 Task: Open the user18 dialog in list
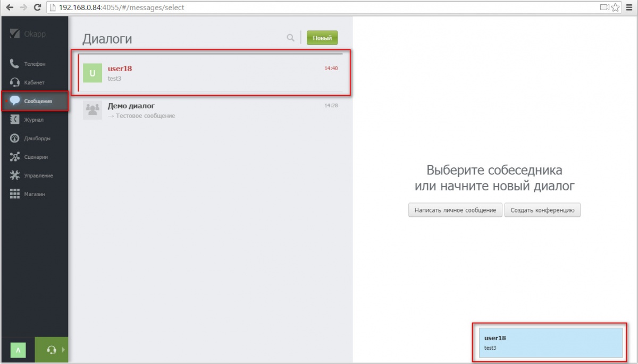pyautogui.click(x=213, y=73)
